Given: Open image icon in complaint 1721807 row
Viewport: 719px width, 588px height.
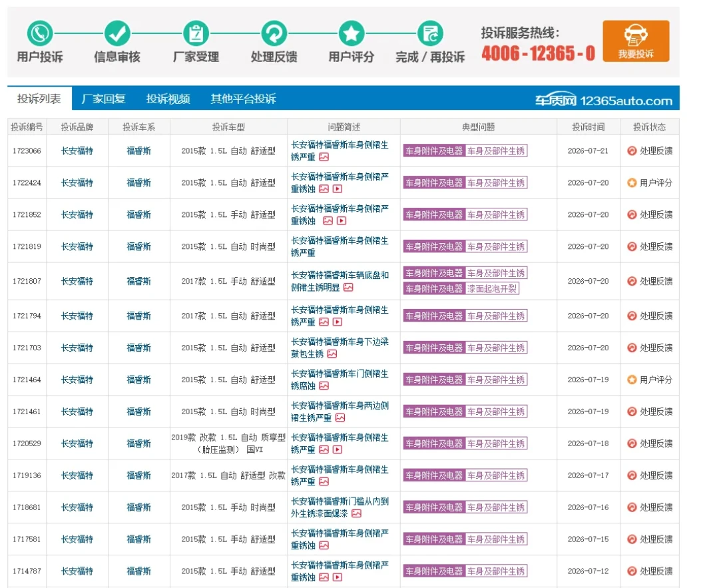Looking at the screenshot, I should click(x=348, y=287).
